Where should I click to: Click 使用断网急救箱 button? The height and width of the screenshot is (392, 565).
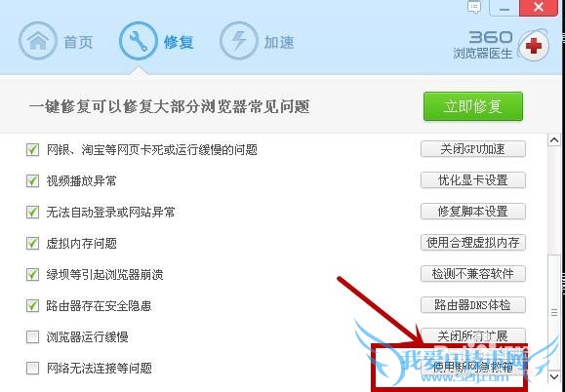[x=472, y=368]
